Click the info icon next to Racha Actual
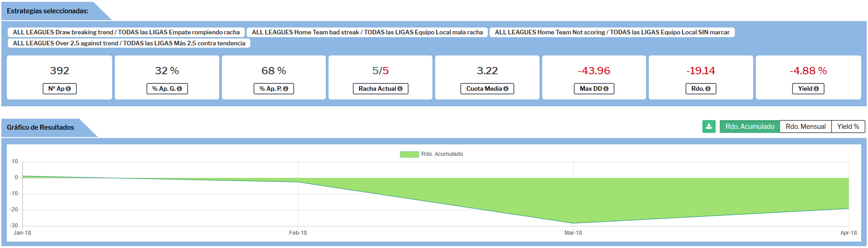 tap(400, 89)
